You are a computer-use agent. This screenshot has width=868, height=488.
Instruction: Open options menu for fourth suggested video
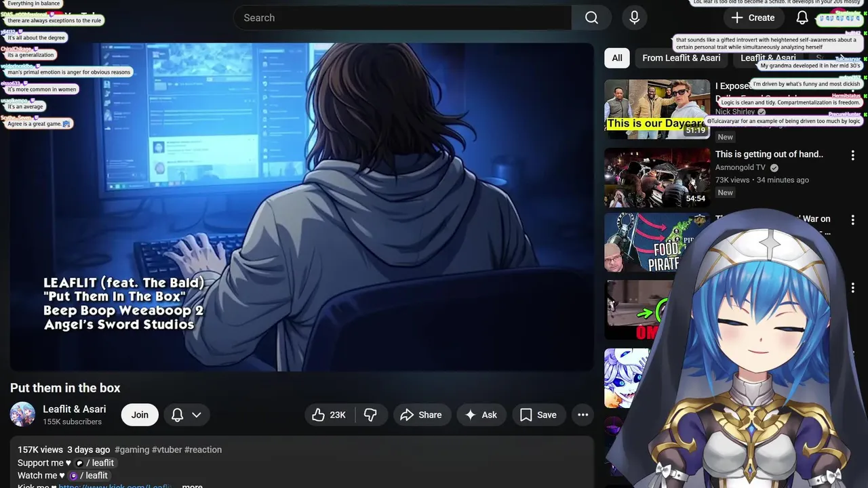(x=853, y=287)
